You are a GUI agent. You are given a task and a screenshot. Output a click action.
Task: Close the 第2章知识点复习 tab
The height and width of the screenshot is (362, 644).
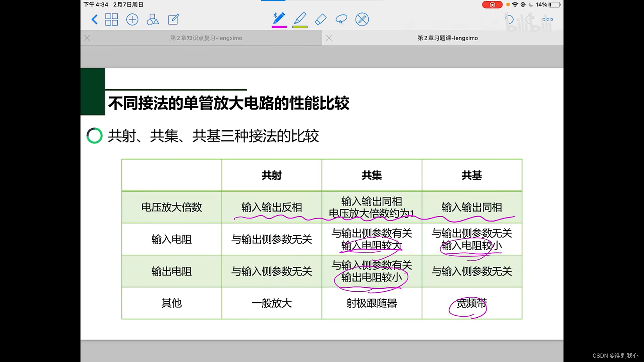pyautogui.click(x=88, y=38)
